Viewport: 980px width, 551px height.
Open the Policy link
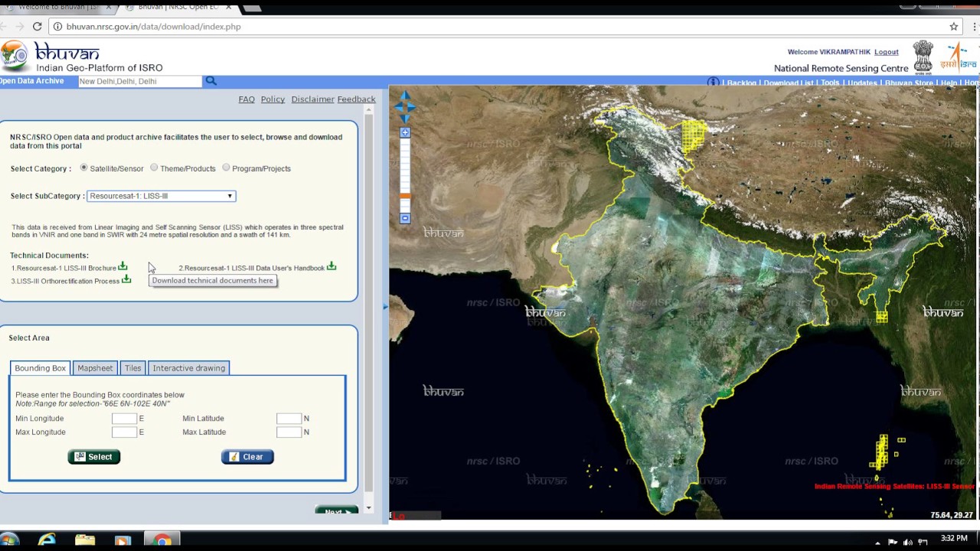click(273, 99)
